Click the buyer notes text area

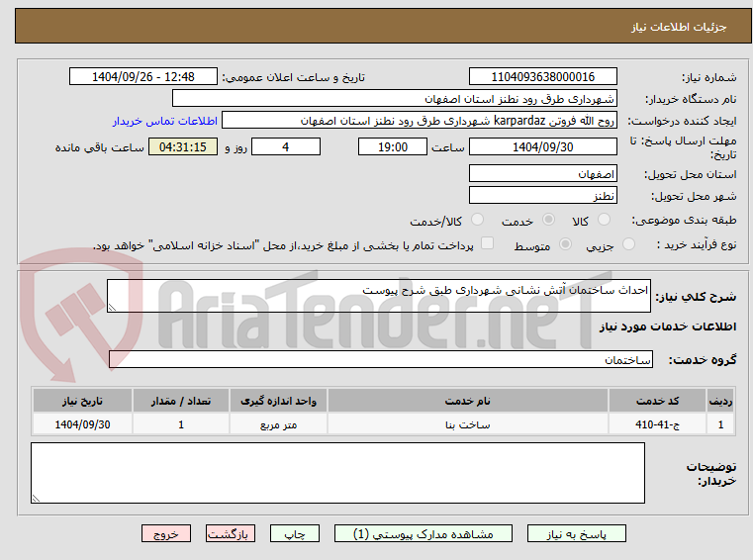click(x=337, y=473)
